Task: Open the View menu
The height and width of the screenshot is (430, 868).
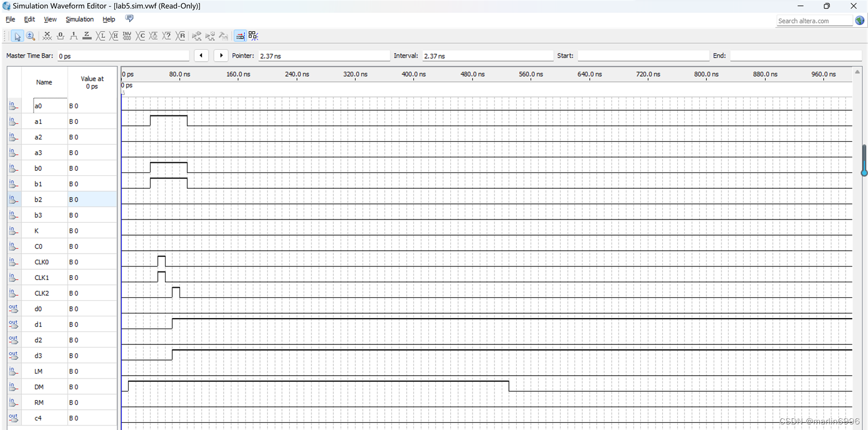Action: 50,19
